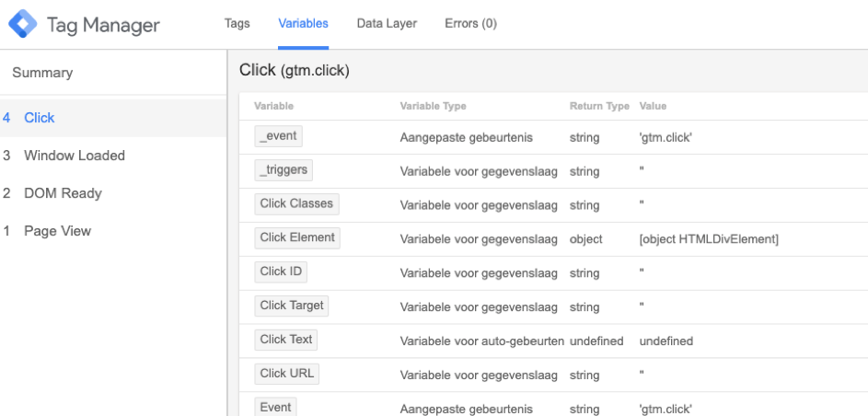Open the Page View event
This screenshot has height=416, width=868.
57,231
